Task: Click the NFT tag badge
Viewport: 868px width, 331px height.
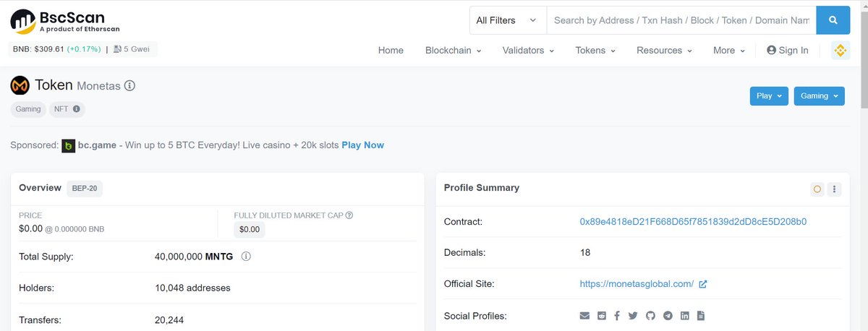Action: tap(67, 109)
